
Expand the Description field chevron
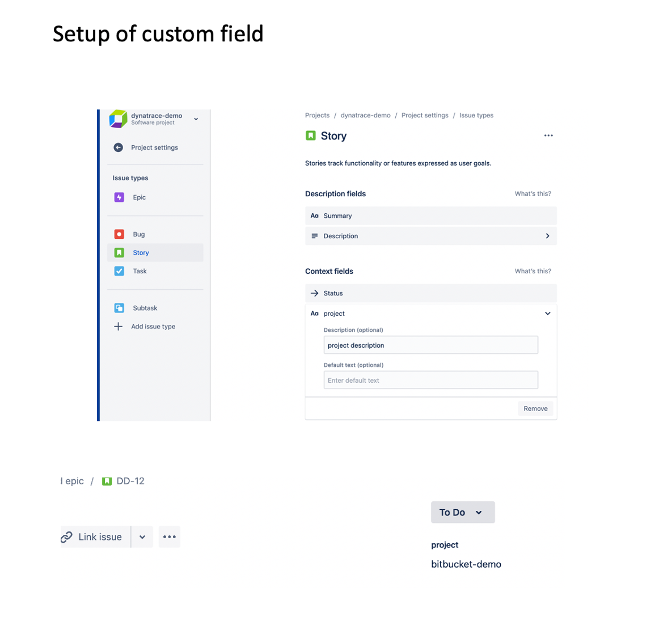pyautogui.click(x=547, y=236)
